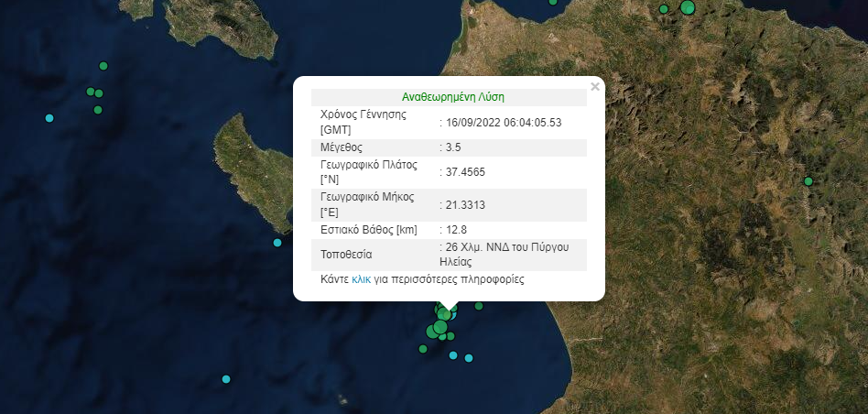Viewport: 868px width, 414px height.
Task: Click the origin time value 16/09/2022 06:04:05.53
Action: tap(503, 122)
